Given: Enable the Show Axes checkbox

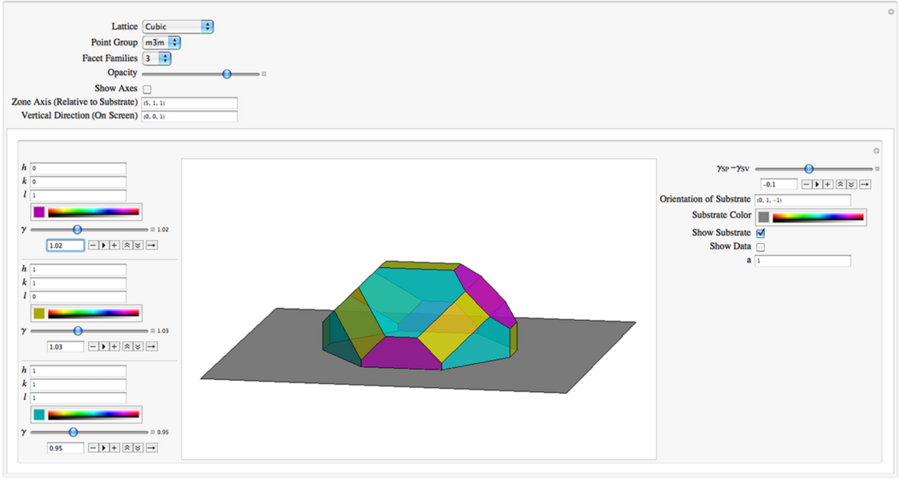Looking at the screenshot, I should pos(147,89).
